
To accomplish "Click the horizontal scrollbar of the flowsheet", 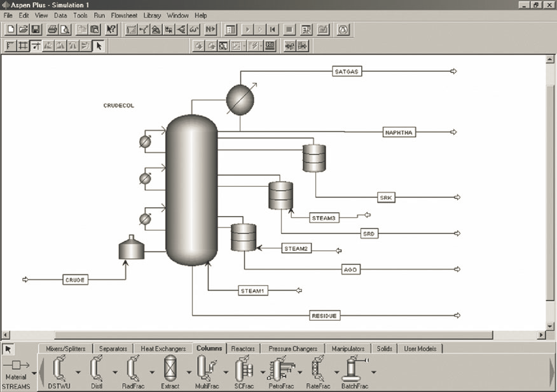I will click(273, 334).
